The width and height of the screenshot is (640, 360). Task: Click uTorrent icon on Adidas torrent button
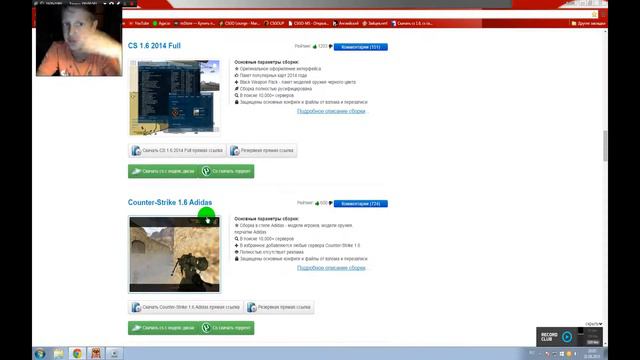coord(206,328)
